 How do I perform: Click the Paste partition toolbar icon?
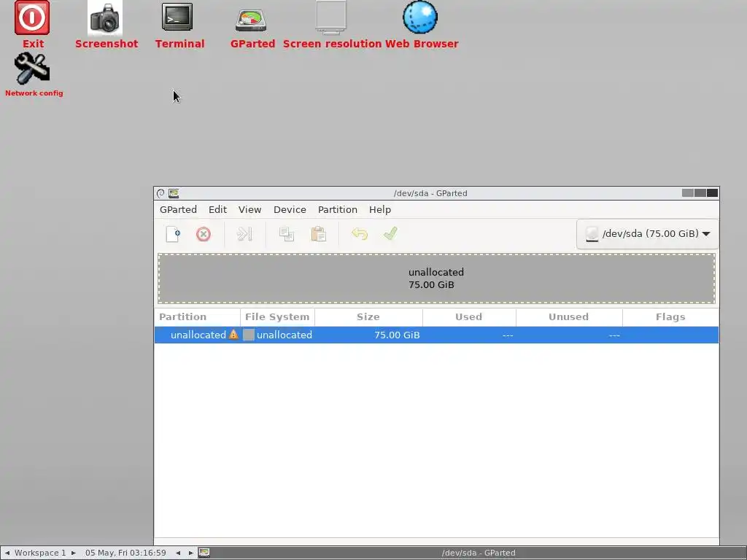pos(318,234)
